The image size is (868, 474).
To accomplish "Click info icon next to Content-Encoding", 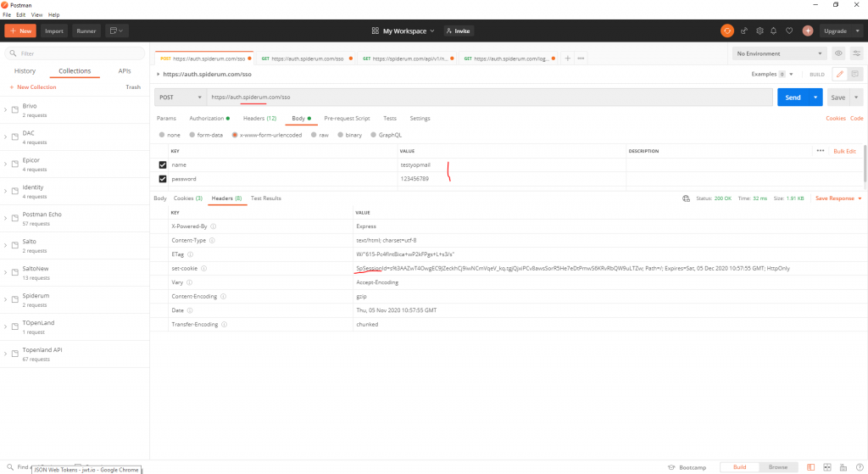I will pyautogui.click(x=223, y=296).
